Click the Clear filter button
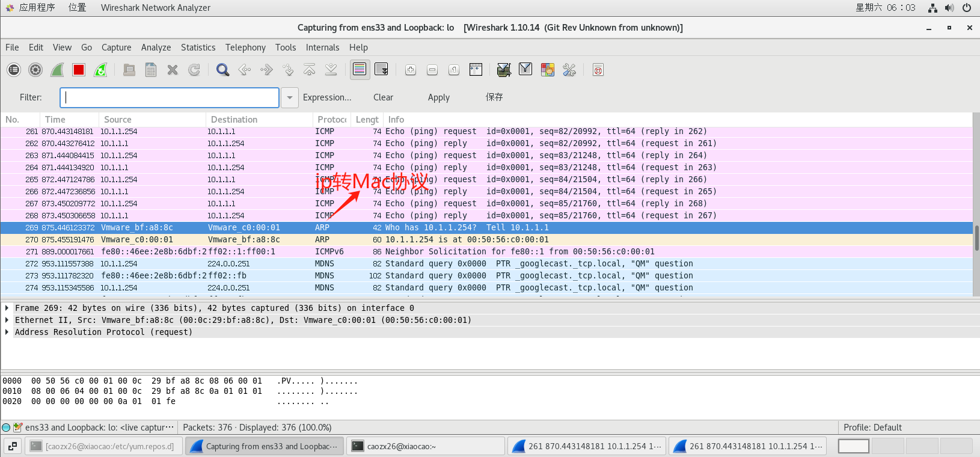The height and width of the screenshot is (457, 980). click(x=383, y=97)
